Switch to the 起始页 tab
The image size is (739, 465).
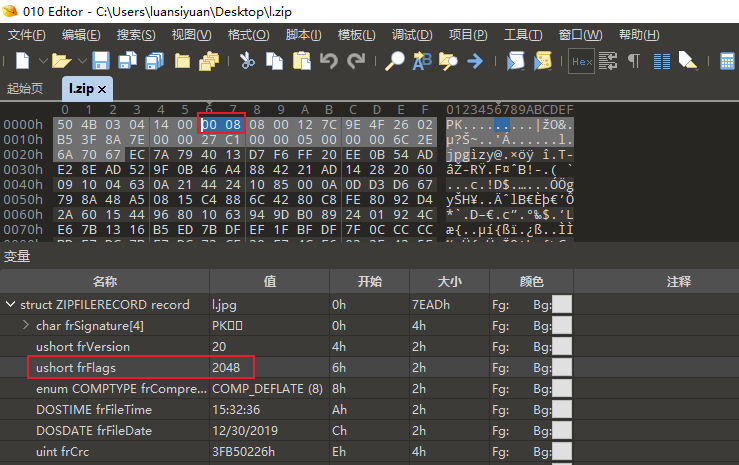(x=25, y=89)
